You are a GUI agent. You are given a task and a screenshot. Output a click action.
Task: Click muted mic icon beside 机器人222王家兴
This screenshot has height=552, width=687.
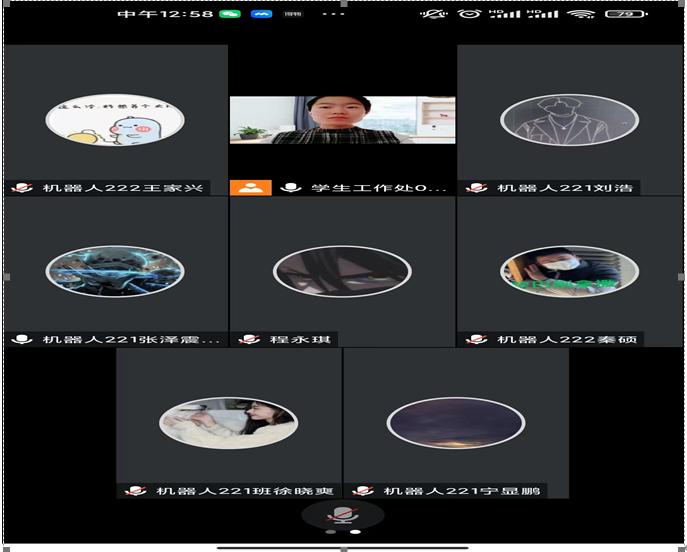point(23,187)
